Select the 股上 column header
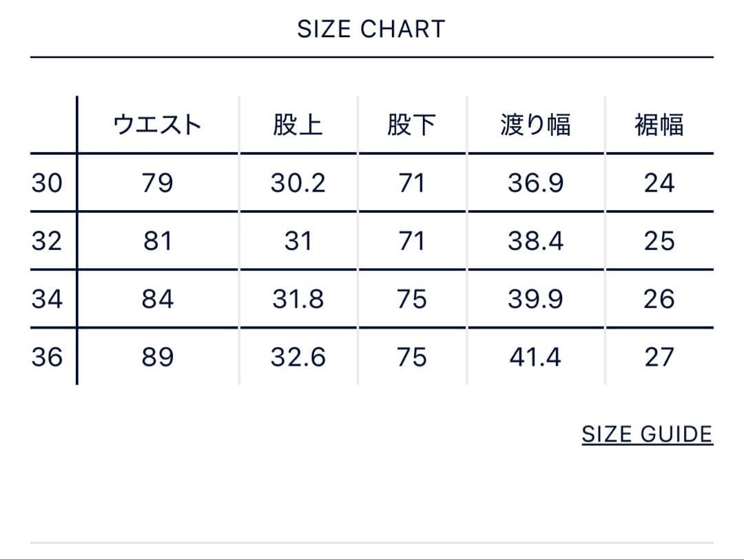This screenshot has height=560, width=744. pyautogui.click(x=298, y=125)
